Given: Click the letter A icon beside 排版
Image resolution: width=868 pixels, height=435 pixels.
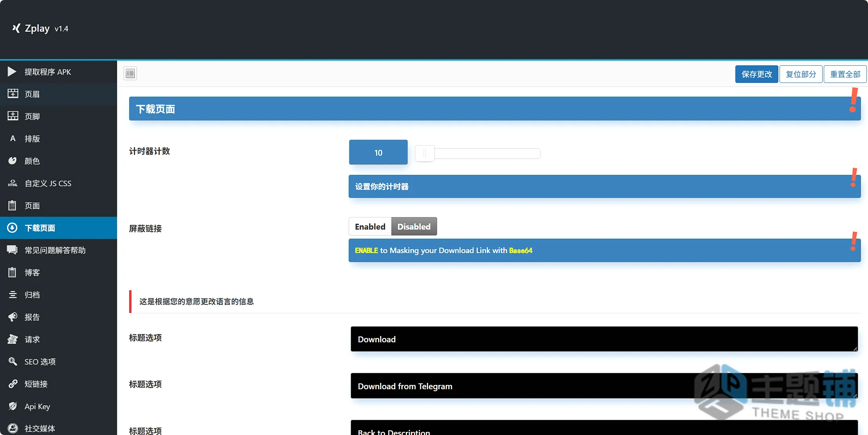Looking at the screenshot, I should 13,138.
